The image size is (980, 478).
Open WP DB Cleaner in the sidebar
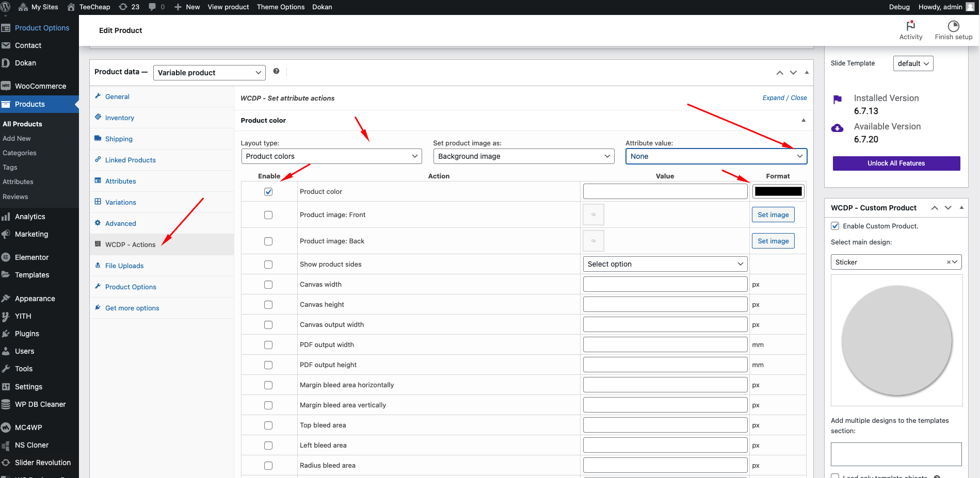[x=39, y=404]
